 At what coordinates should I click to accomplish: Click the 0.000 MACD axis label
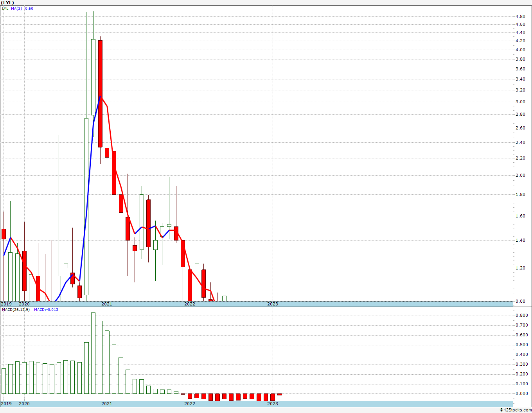pos(521,393)
